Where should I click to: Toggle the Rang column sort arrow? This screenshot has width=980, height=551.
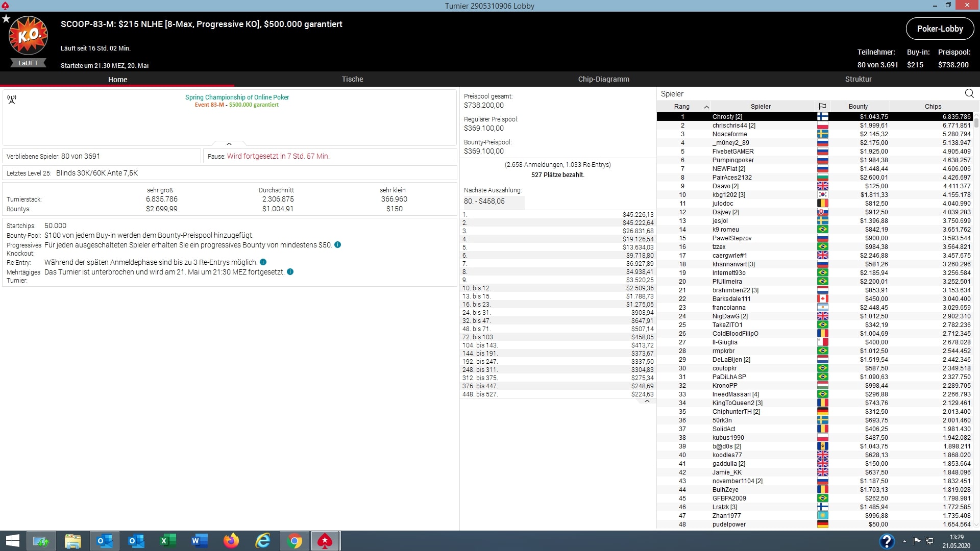pos(706,107)
